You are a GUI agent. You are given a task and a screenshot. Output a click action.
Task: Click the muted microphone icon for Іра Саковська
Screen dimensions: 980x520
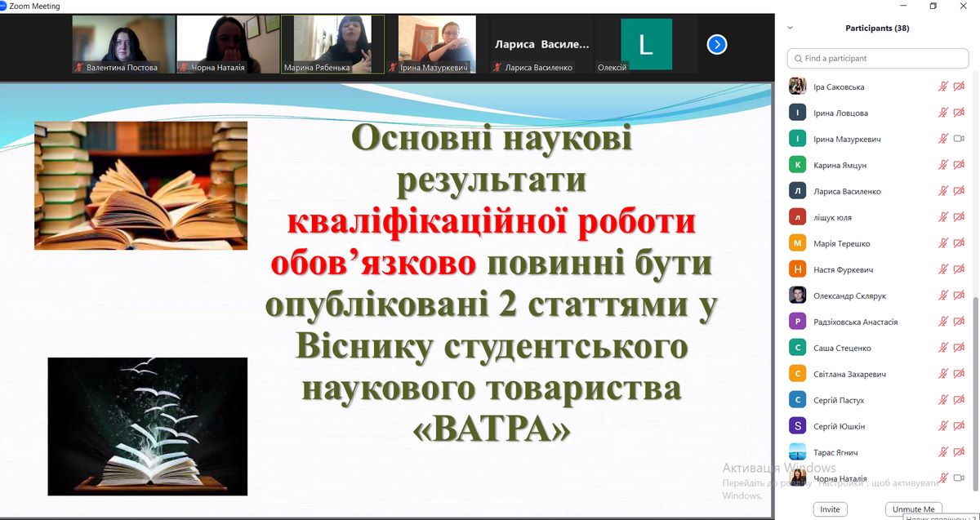point(943,87)
